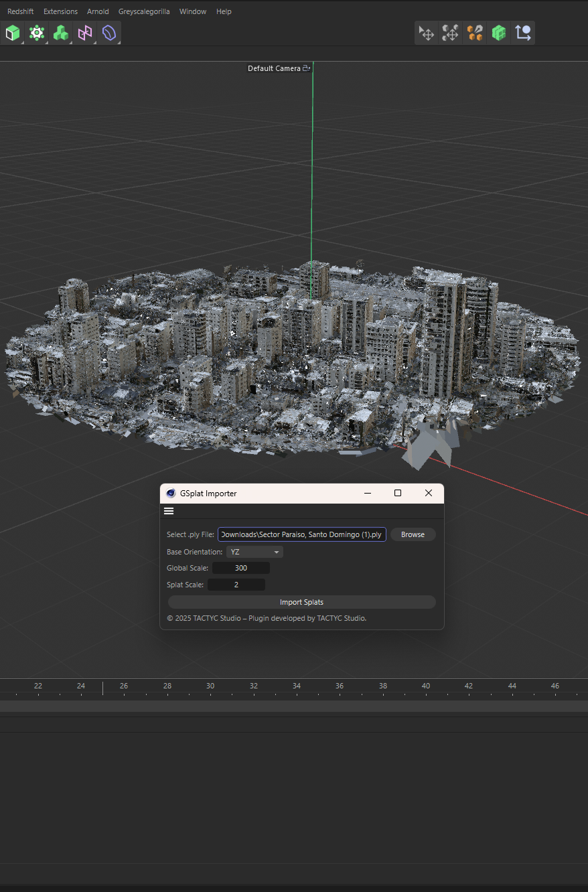Open the Greyscalegorilla menu

144,11
